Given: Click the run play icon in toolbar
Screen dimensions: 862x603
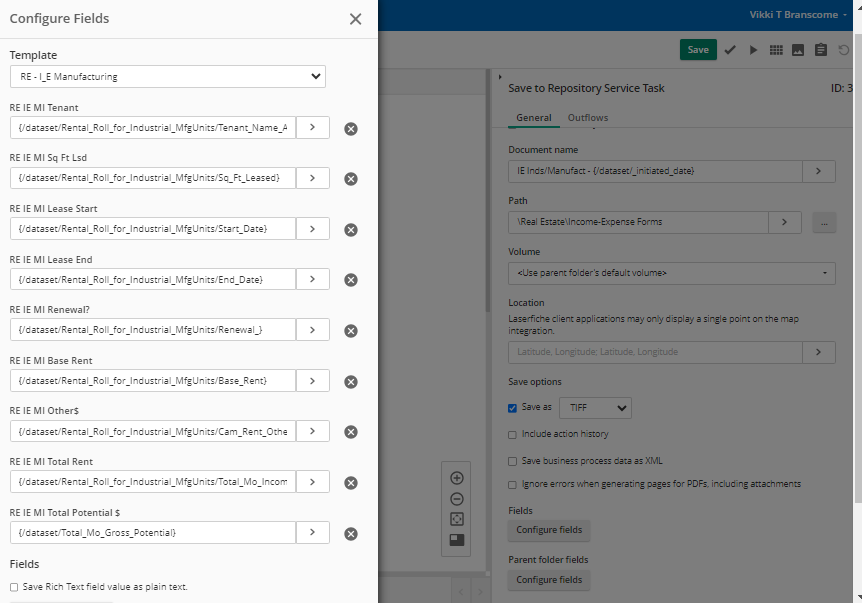Looking at the screenshot, I should [753, 50].
